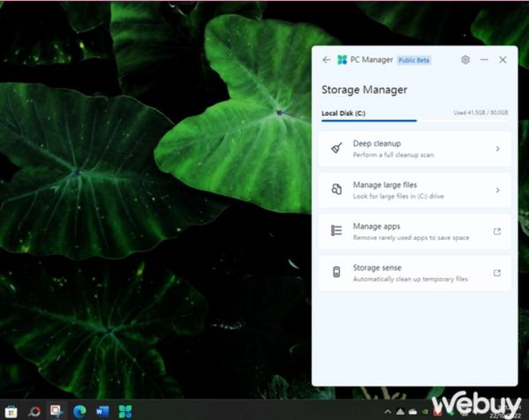
Task: Select the Local Disk (C:) label
Action: pyautogui.click(x=344, y=113)
